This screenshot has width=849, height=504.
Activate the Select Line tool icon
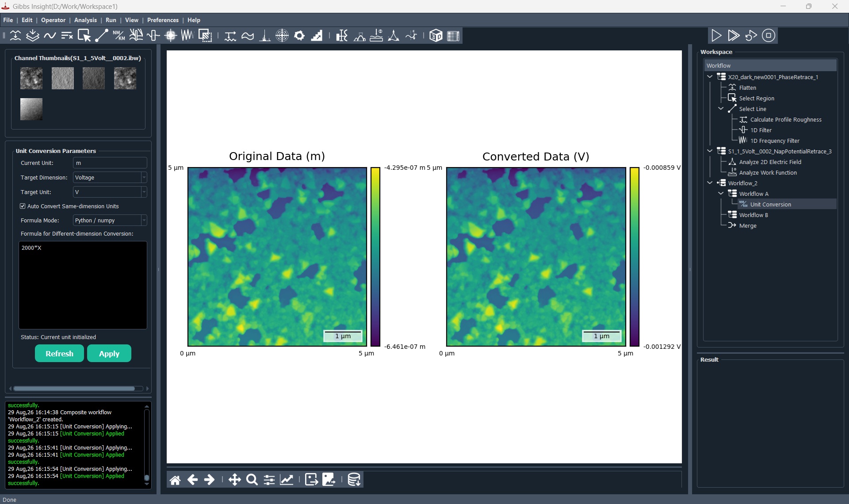click(101, 36)
